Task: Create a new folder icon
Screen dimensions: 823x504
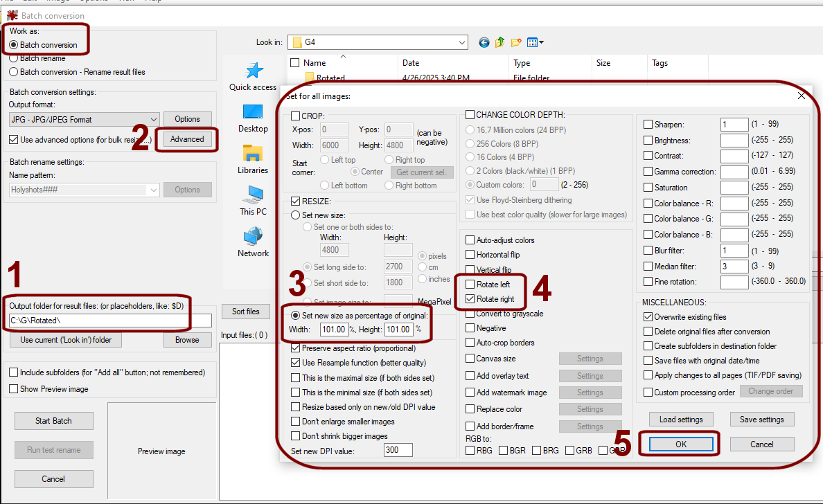Action: 516,42
